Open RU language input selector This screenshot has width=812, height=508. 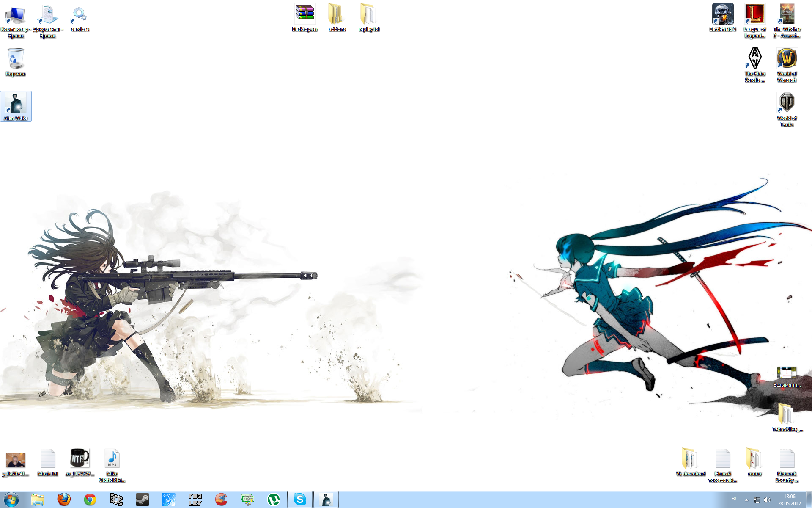tap(735, 499)
